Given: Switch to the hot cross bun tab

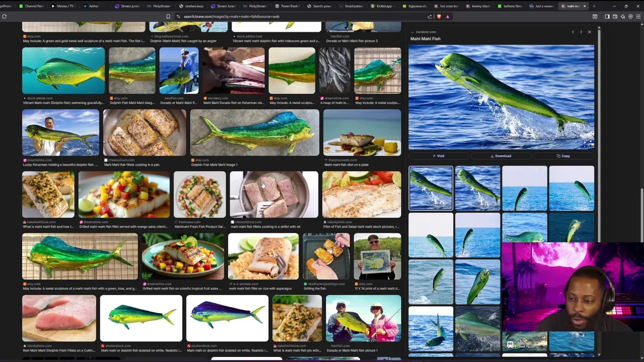Looking at the screenshot, I should click(447, 6).
